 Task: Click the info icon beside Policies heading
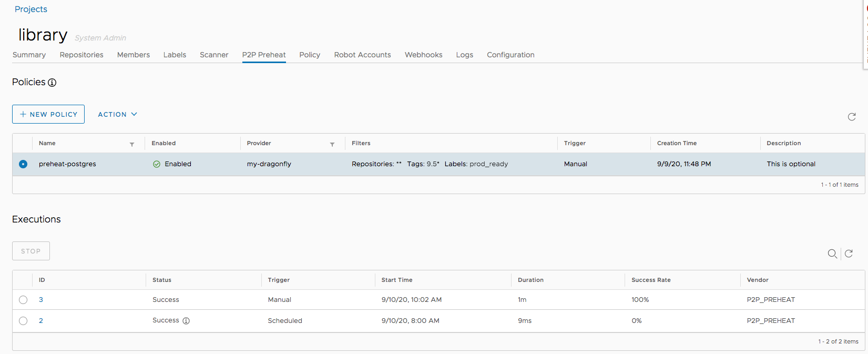(x=52, y=83)
